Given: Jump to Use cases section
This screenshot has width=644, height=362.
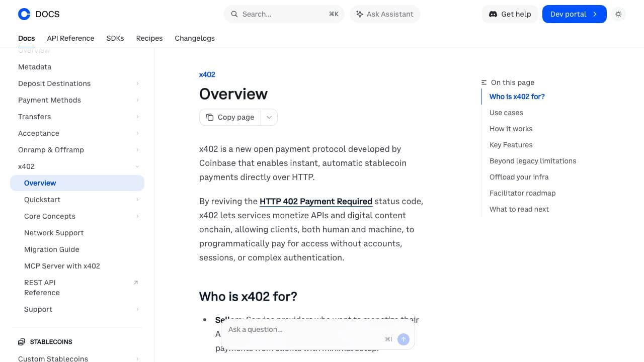Looking at the screenshot, I should click(506, 113).
